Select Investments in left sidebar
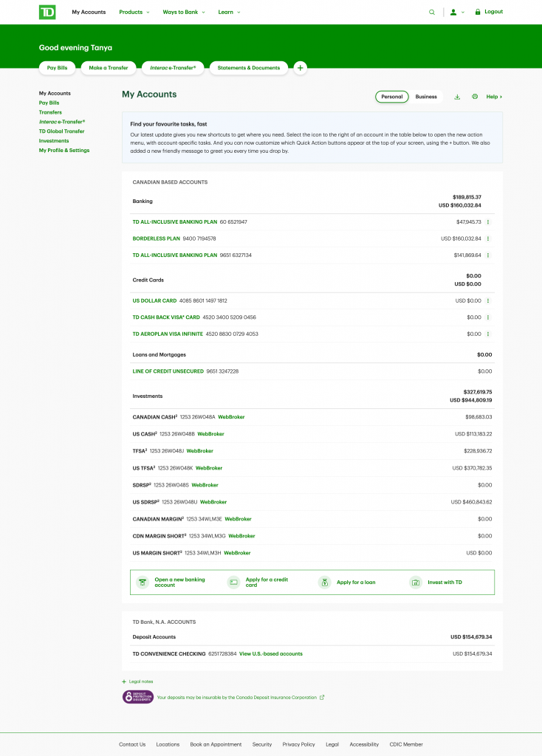The width and height of the screenshot is (542, 756). coord(54,141)
